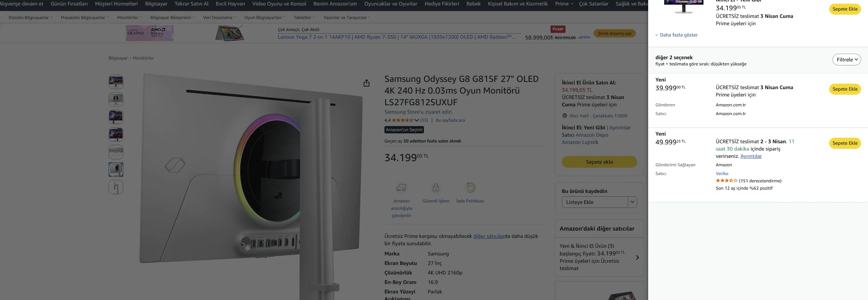This screenshot has height=300, width=868.
Task: Open the Masaüstü Bilgisayarlar submenu
Action: click(x=85, y=18)
